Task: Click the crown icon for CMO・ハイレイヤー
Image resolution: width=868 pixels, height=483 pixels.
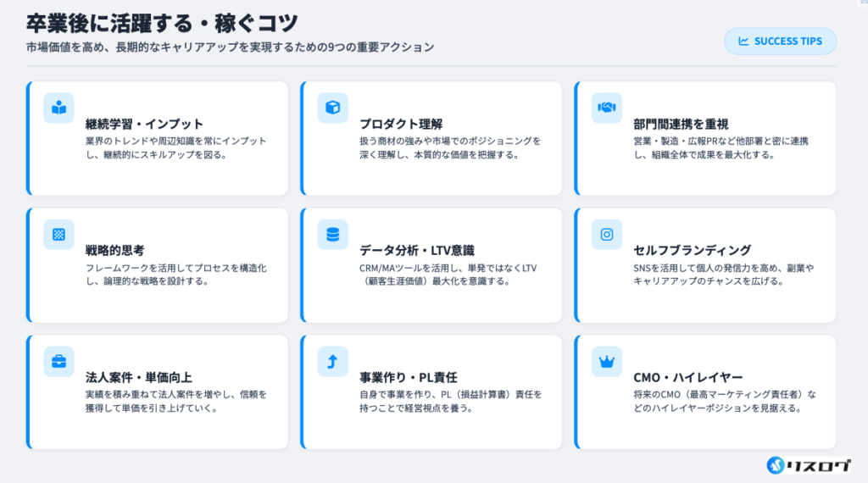Action: point(606,362)
